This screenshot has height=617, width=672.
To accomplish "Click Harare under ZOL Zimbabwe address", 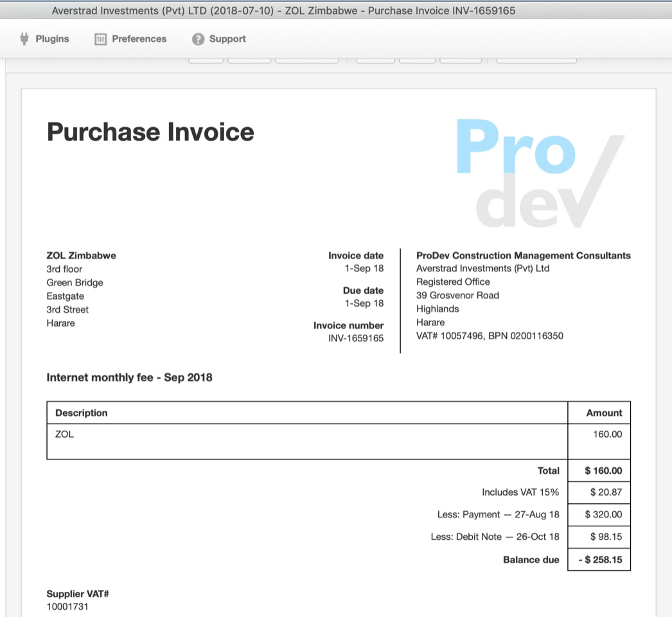I will coord(60,323).
